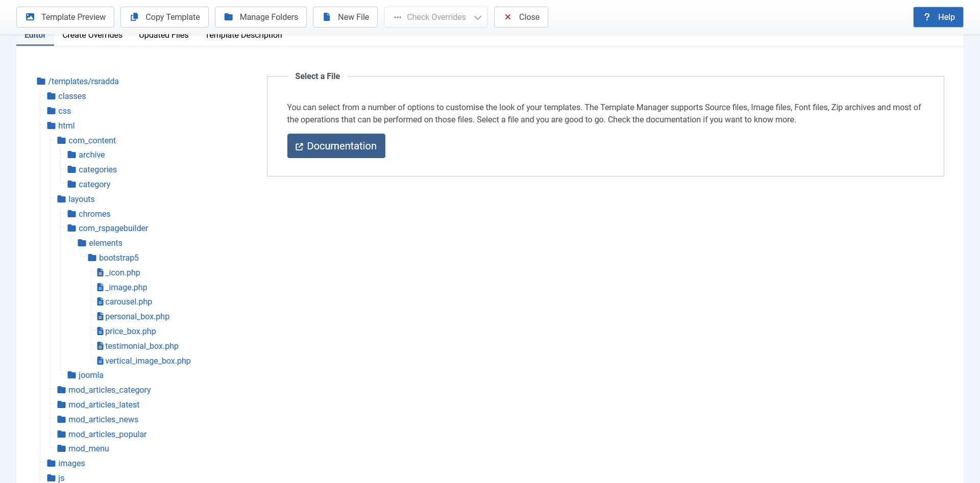Open the Template Description tab
This screenshot has width=980, height=483.
(243, 36)
